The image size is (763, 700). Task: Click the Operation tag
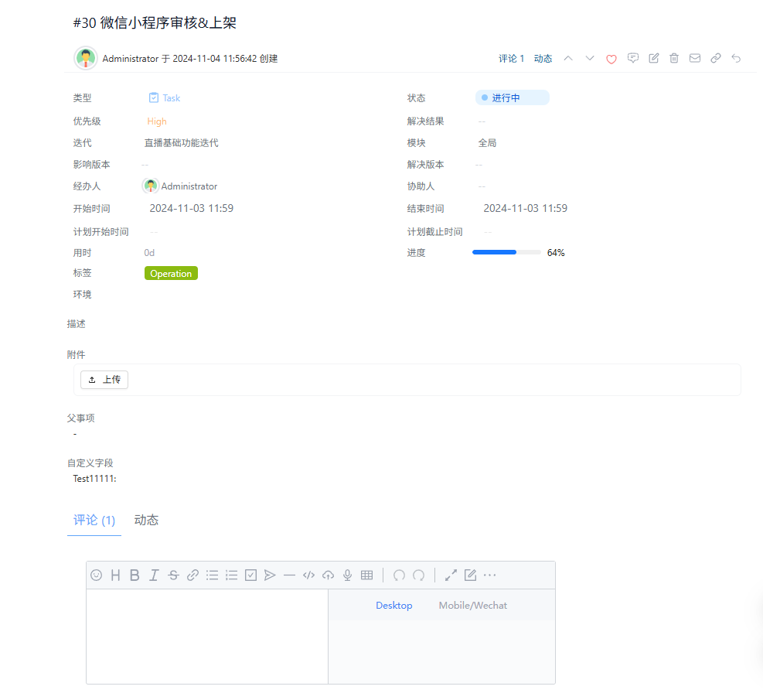pyautogui.click(x=171, y=274)
